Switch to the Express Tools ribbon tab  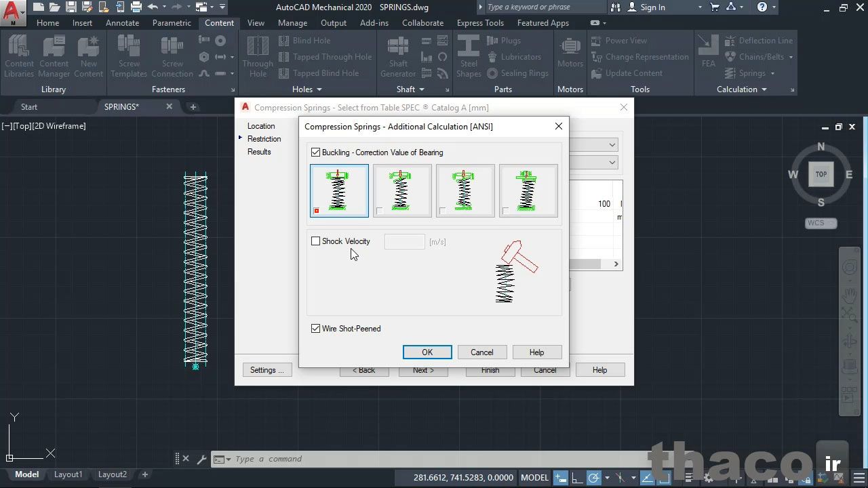[x=480, y=22]
